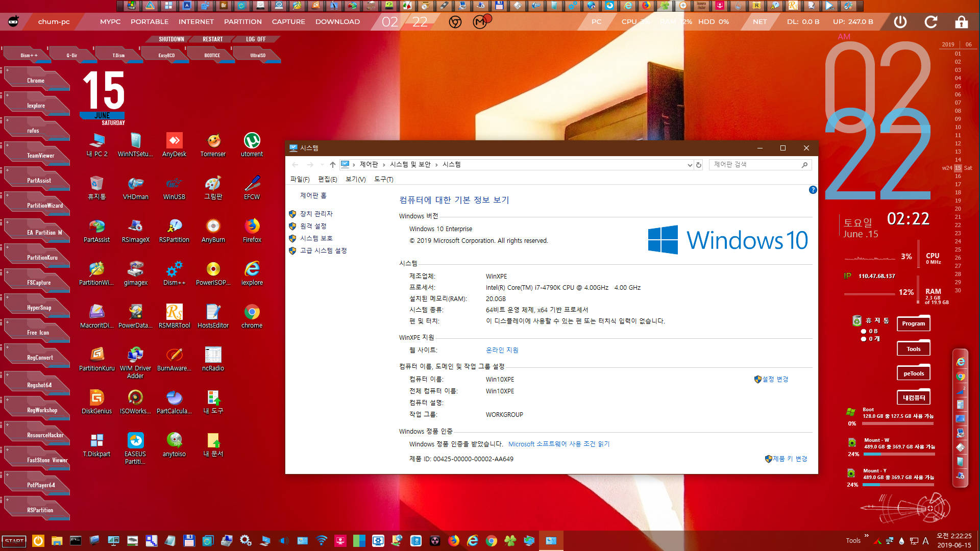
Task: Click 제품 키 변경 link
Action: (x=790, y=459)
